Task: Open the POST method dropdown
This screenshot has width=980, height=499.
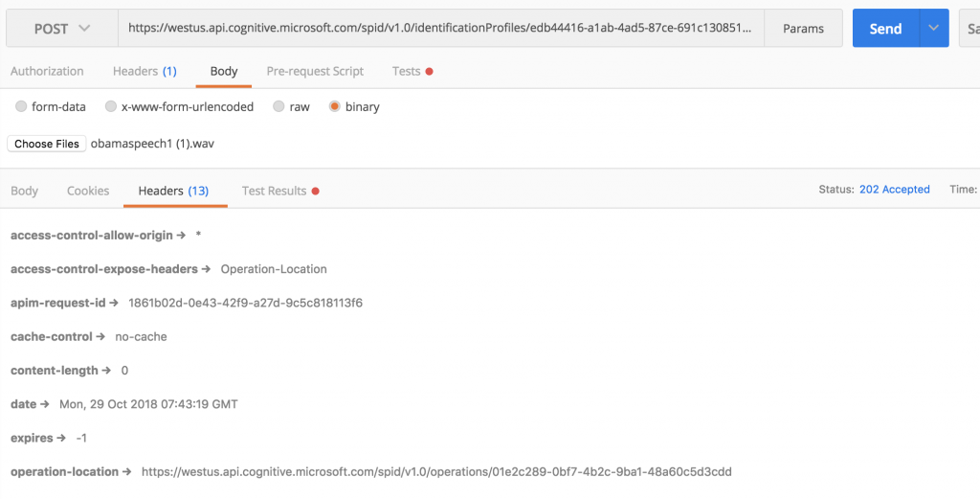Action: coord(62,28)
